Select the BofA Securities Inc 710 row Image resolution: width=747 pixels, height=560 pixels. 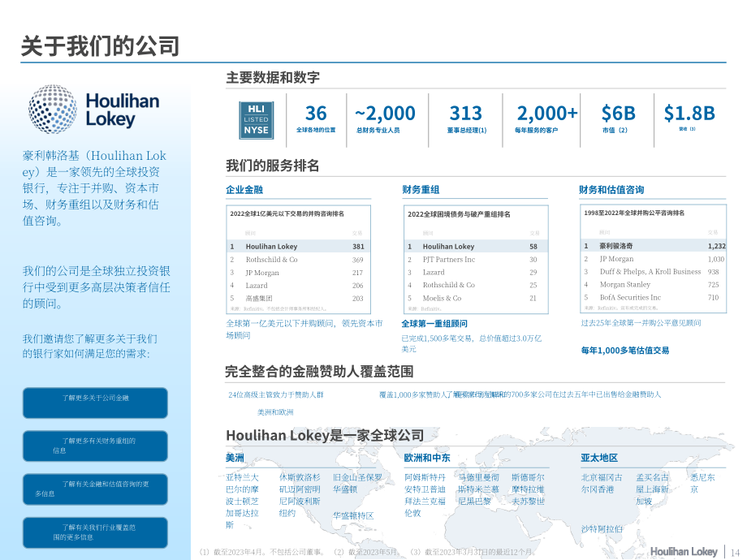pyautogui.click(x=654, y=297)
